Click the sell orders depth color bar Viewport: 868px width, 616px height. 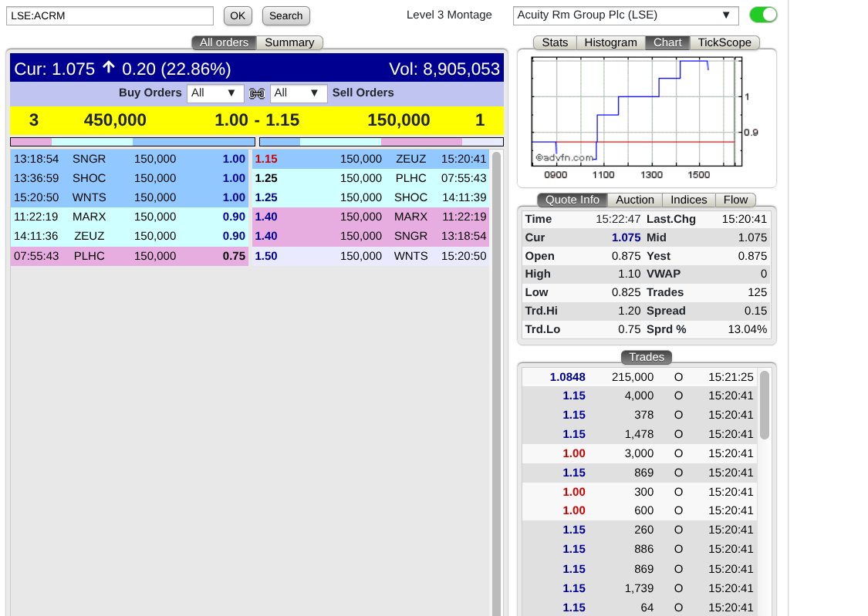pos(381,142)
